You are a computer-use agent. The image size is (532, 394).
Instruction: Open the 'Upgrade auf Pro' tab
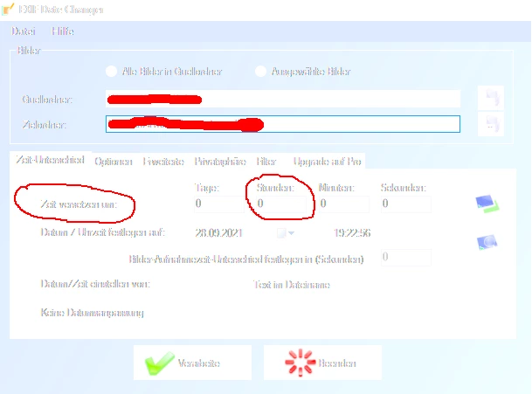pos(327,162)
